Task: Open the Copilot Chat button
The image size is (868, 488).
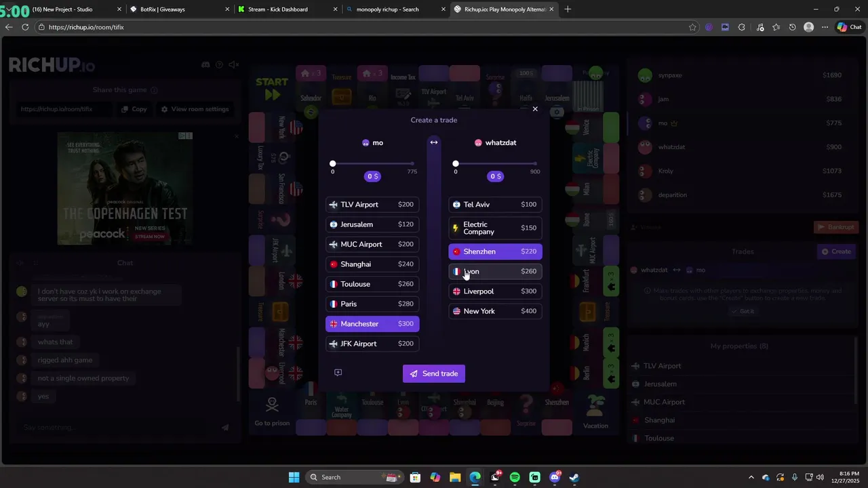Action: (x=850, y=27)
